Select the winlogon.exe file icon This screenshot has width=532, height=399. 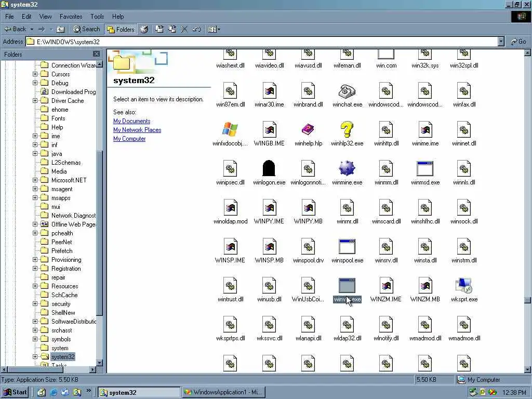269,168
